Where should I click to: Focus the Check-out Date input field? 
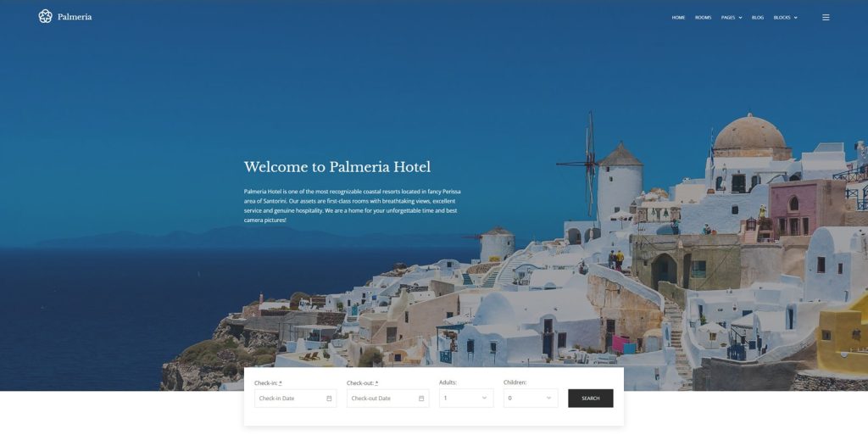(387, 399)
